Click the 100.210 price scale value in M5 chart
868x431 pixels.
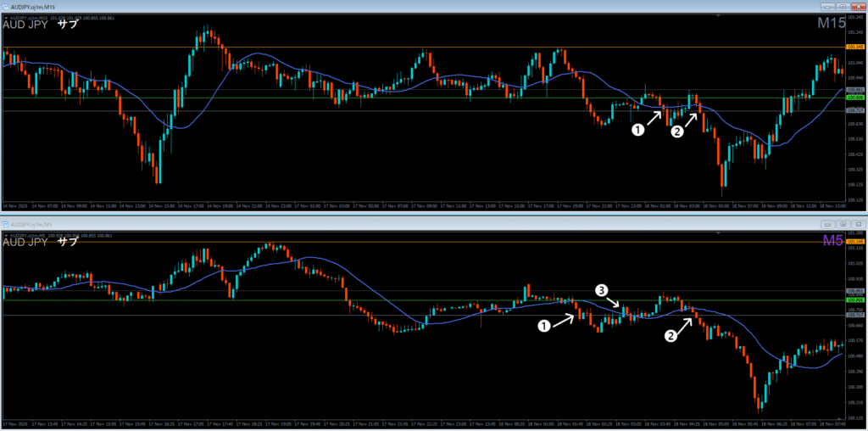[856, 403]
